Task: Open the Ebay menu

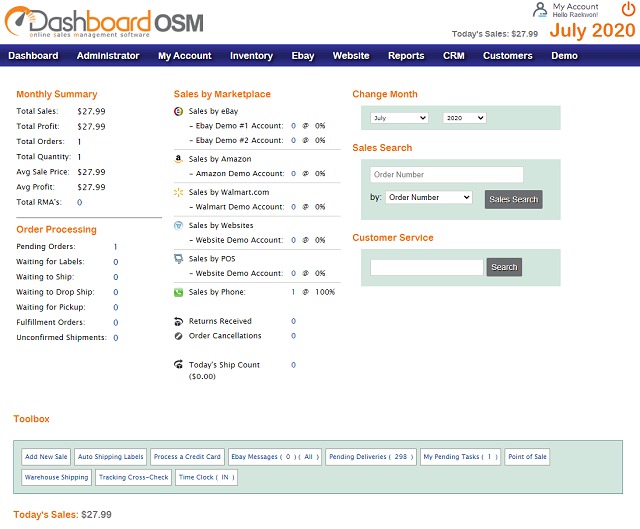Action: coord(302,56)
